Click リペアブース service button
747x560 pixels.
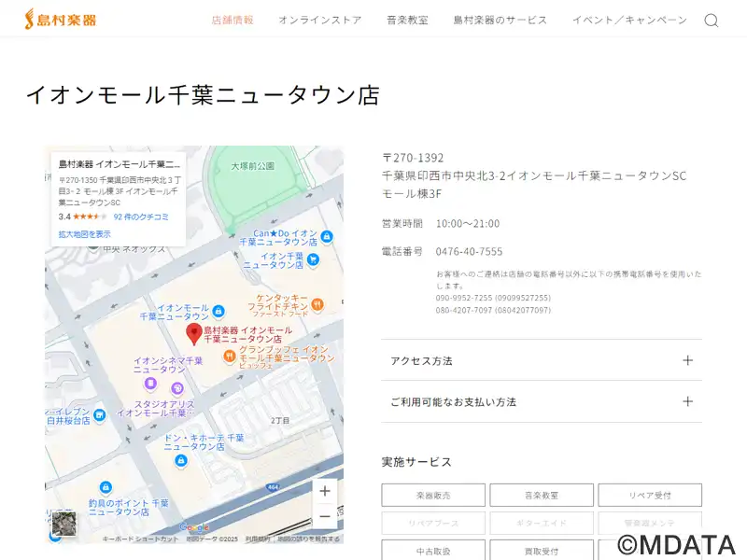click(x=433, y=523)
